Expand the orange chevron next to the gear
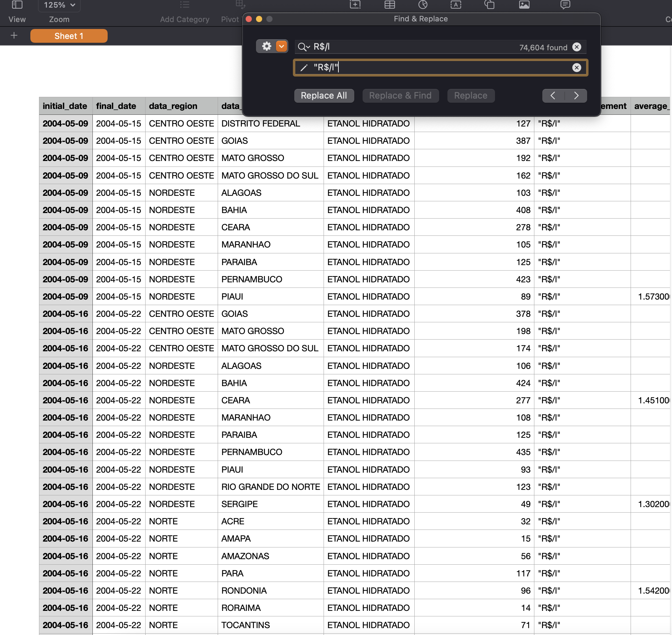The height and width of the screenshot is (635, 672). [x=281, y=46]
